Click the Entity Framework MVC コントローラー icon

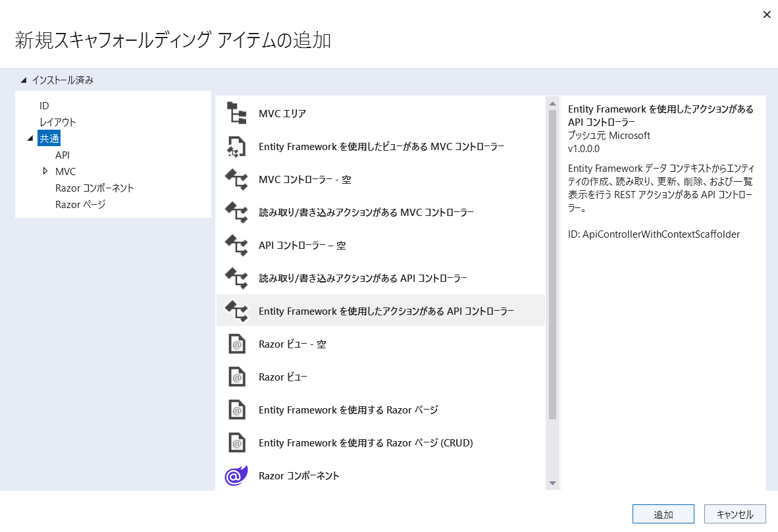click(x=236, y=146)
